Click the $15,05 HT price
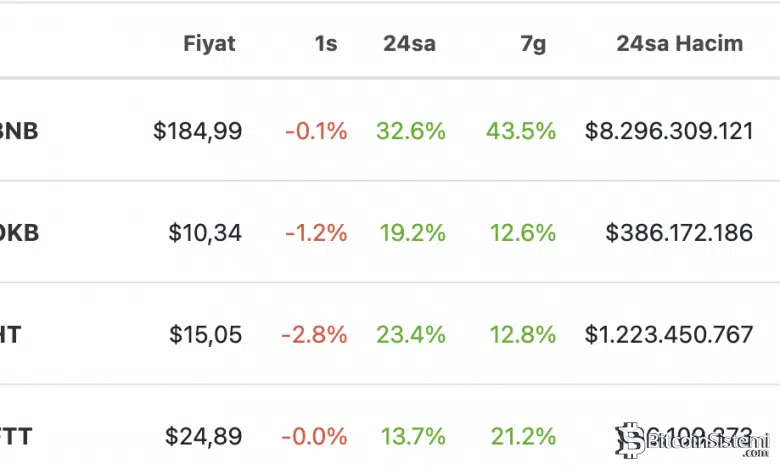Viewport: 780px width, 470px height. 205,335
